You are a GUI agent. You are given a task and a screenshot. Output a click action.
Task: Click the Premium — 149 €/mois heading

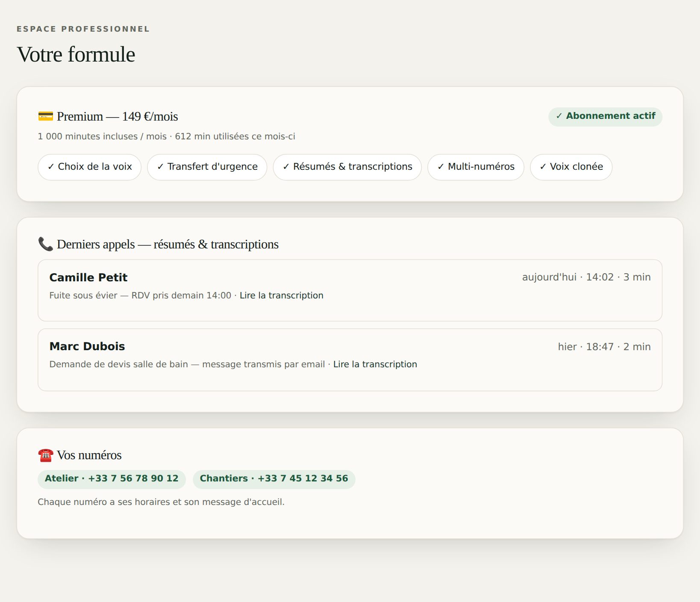coord(117,116)
